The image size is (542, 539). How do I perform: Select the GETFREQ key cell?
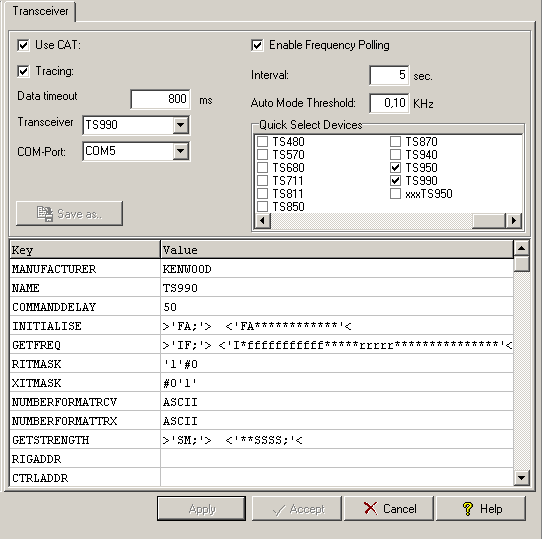85,345
